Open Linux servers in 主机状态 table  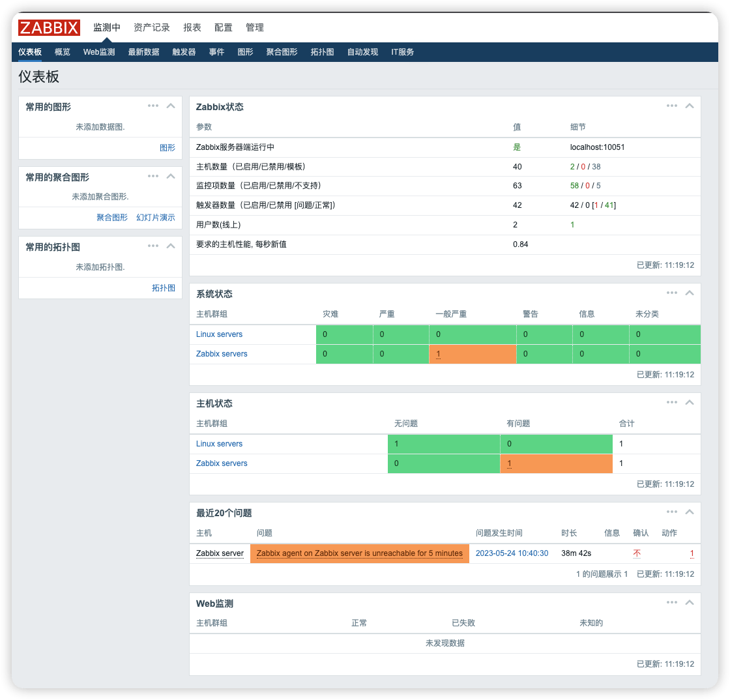[219, 444]
